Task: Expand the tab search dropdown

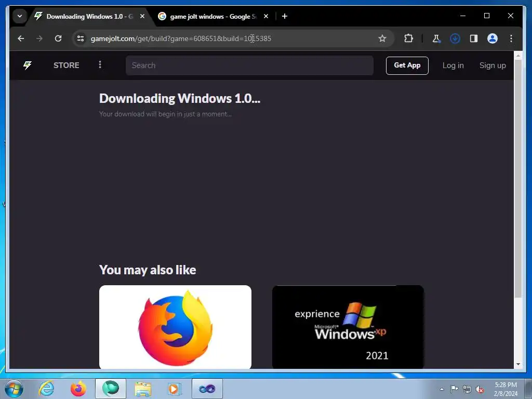Action: (x=20, y=16)
